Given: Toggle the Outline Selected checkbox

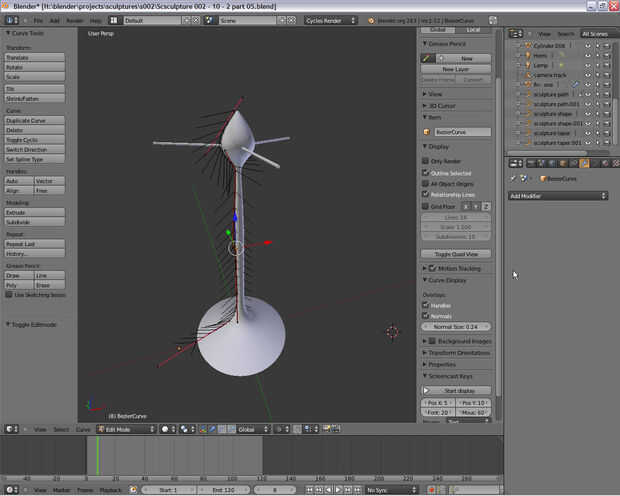Looking at the screenshot, I should 426,172.
